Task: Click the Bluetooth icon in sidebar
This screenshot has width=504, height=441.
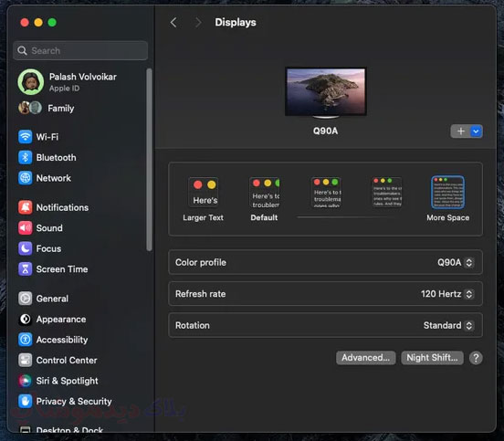Action: click(25, 157)
